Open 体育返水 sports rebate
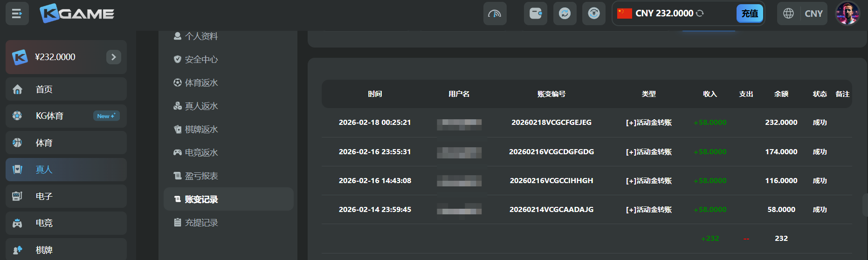The width and height of the screenshot is (868, 260). (x=201, y=82)
